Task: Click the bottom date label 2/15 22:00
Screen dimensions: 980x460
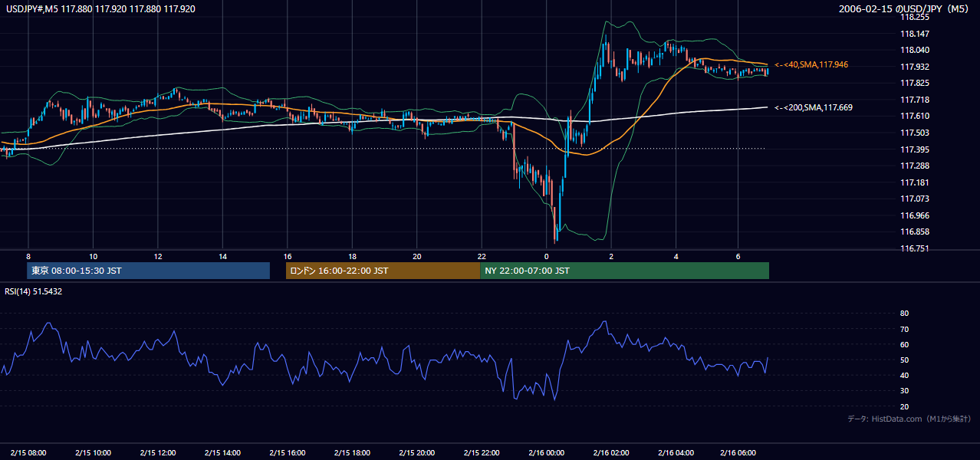Action: (x=480, y=453)
